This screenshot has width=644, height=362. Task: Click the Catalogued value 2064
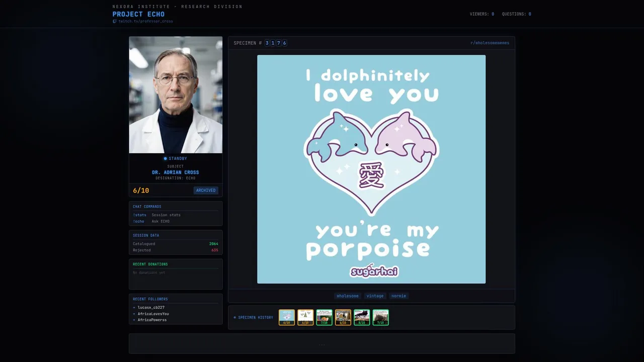pos(214,244)
